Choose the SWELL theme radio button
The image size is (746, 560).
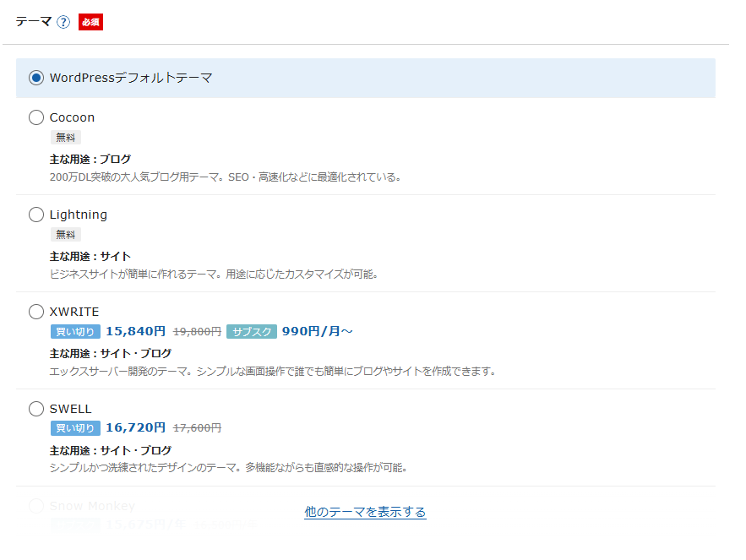pos(36,409)
